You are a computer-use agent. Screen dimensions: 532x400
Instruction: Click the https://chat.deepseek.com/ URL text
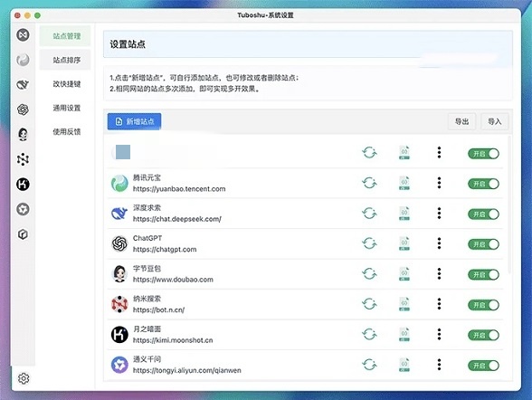[x=177, y=219]
